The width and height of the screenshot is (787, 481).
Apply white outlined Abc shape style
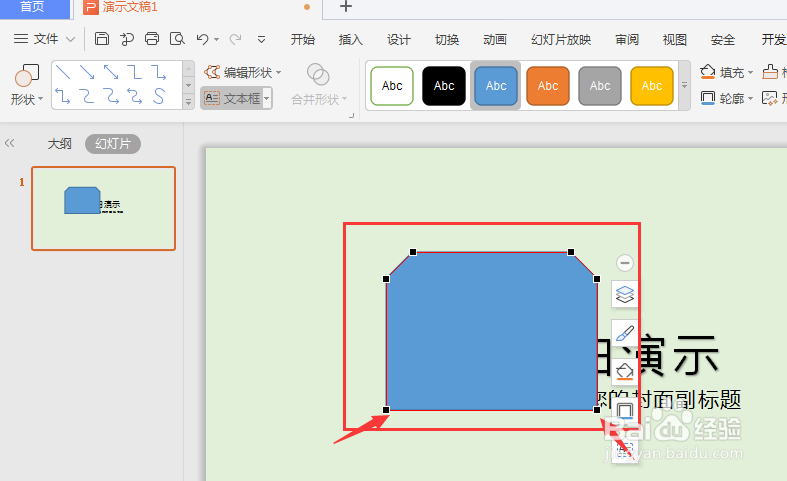pyautogui.click(x=392, y=86)
